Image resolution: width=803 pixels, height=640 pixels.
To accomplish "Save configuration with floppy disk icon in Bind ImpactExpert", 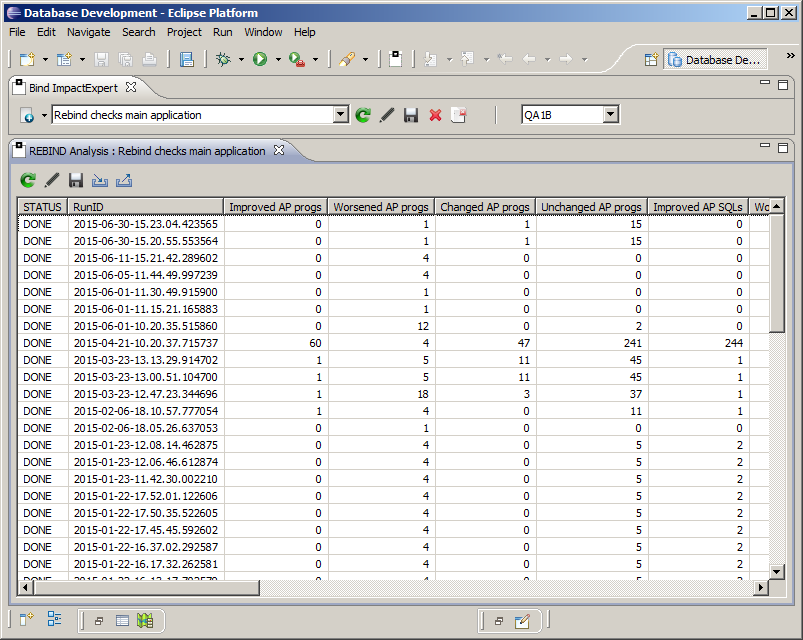I will click(x=411, y=115).
